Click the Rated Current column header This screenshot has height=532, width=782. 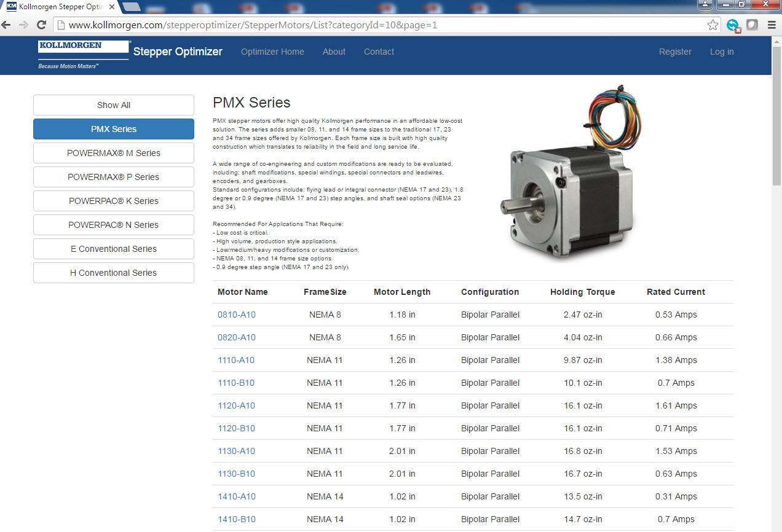pos(676,292)
